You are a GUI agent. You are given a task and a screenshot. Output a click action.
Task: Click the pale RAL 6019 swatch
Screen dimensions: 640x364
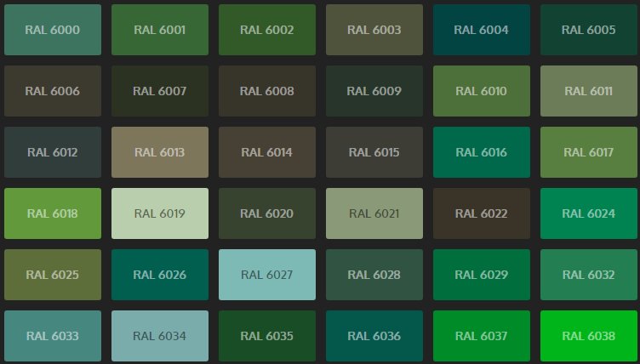point(160,213)
